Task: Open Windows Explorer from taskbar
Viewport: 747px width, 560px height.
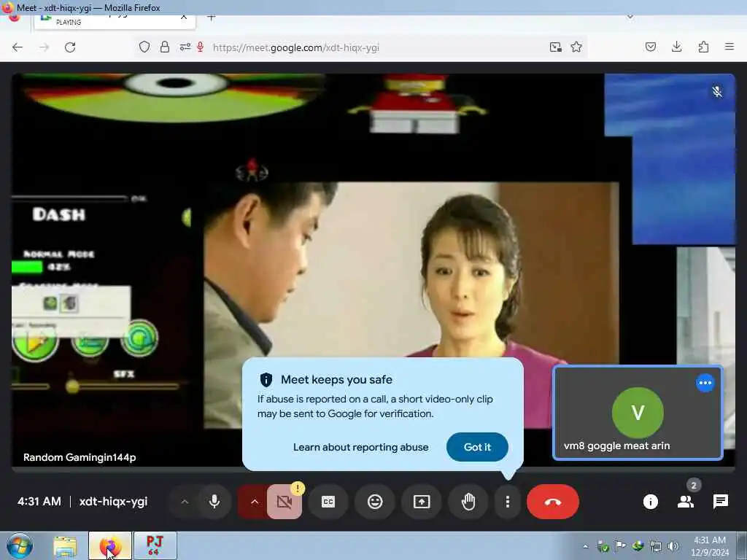Action: point(65,546)
